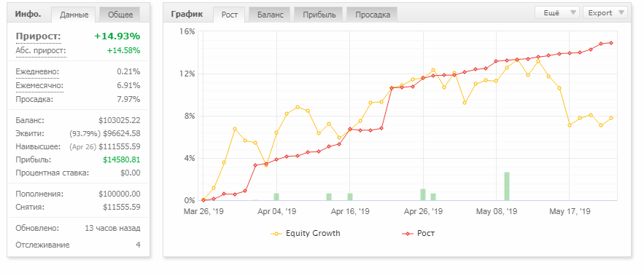This screenshot has height=276, width=644.
Task: Click the Ежемесячно label
Action: 39,86
